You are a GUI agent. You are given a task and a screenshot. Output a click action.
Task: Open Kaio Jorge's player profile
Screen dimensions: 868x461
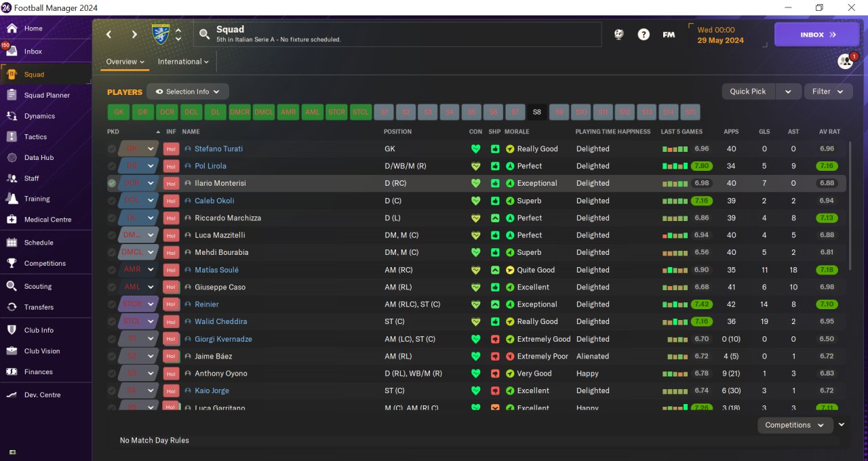[212, 390]
